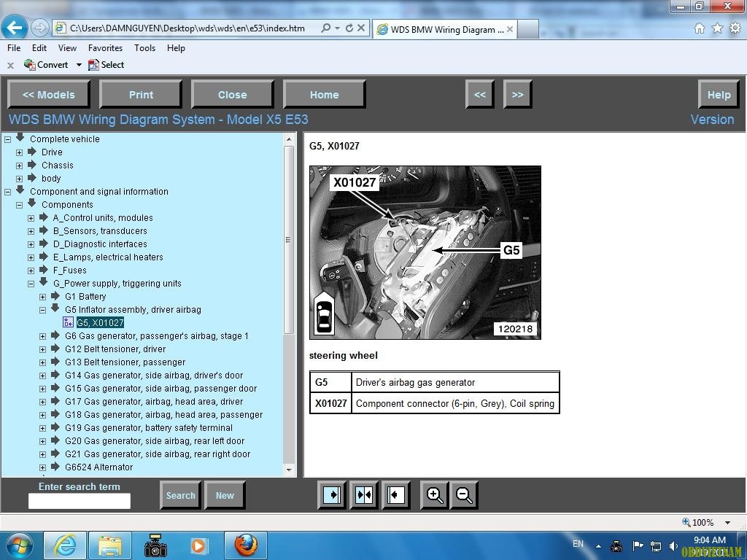Open the media player taskbar icon

click(x=198, y=545)
